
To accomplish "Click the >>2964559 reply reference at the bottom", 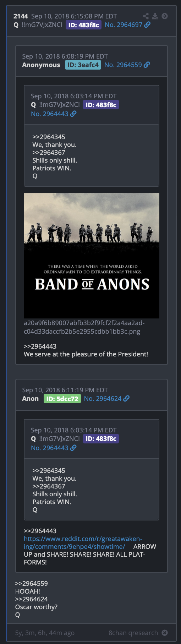I will (31, 583).
